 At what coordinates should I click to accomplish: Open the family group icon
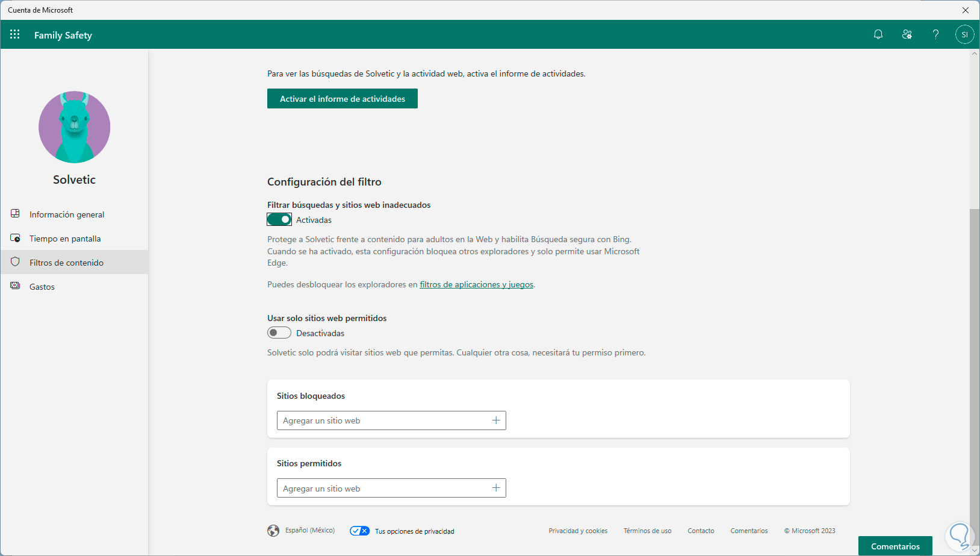pyautogui.click(x=907, y=34)
